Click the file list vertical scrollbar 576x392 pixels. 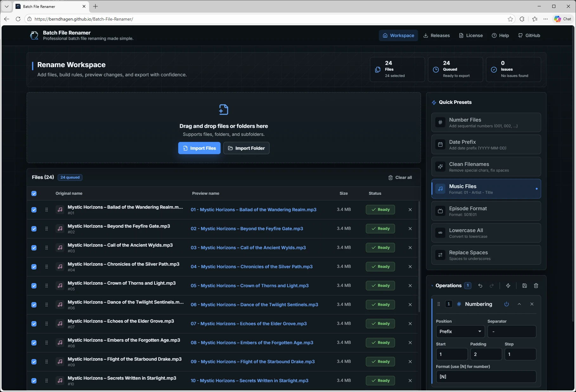[x=419, y=256]
